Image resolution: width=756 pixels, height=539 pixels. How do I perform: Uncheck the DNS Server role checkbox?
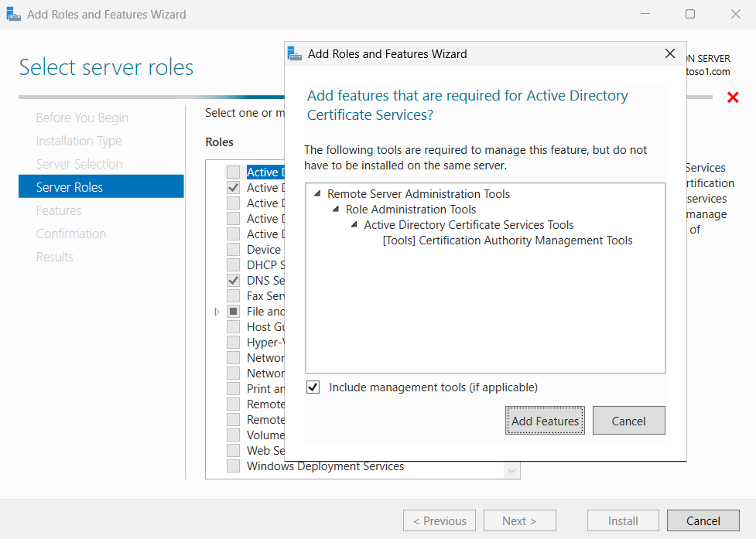pos(234,281)
